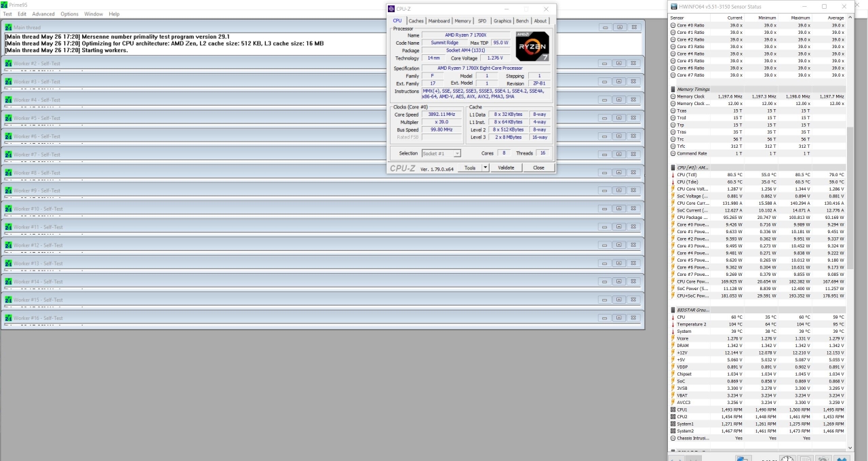Click the clock icon in HWiNFO bottom toolbar

(x=787, y=458)
